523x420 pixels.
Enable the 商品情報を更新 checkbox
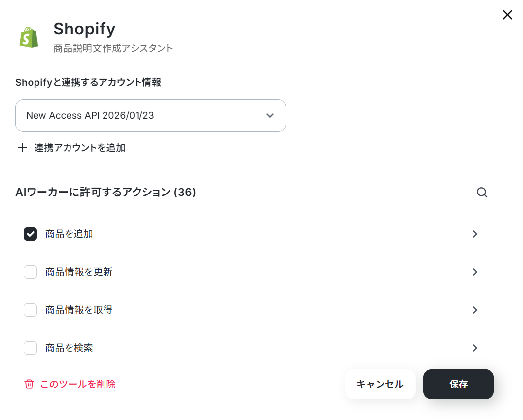pyautogui.click(x=31, y=272)
